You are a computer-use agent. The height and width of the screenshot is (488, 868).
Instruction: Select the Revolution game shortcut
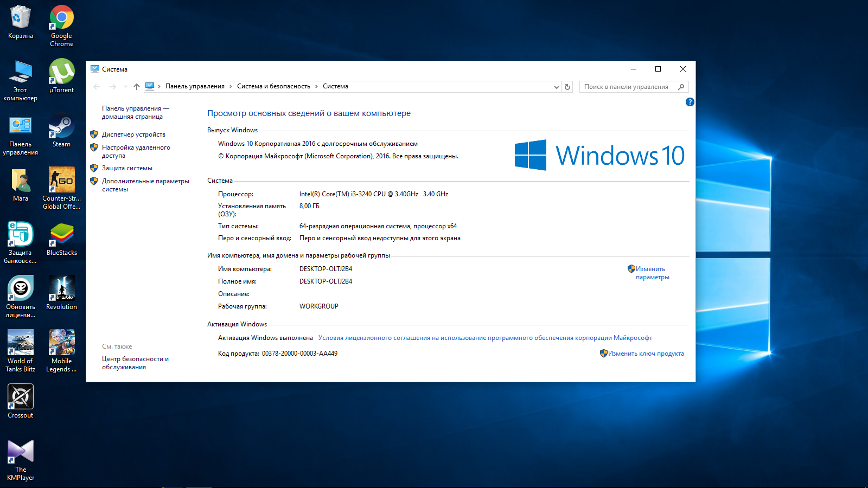click(61, 293)
